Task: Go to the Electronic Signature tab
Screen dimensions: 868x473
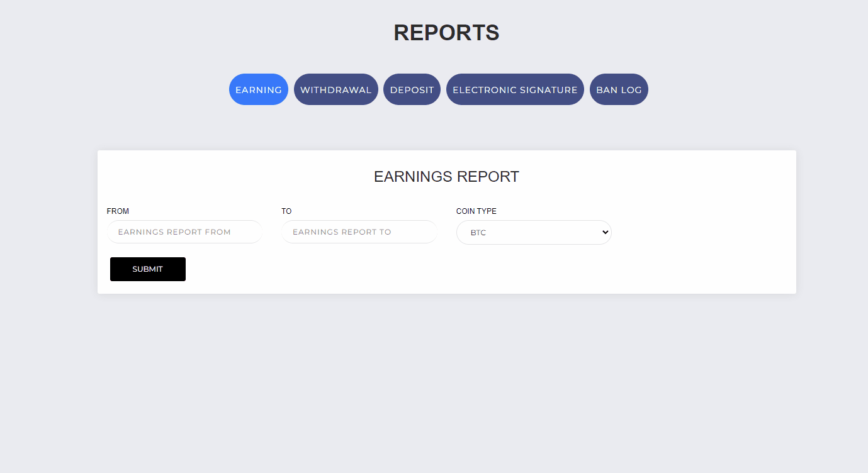Action: [x=515, y=90]
